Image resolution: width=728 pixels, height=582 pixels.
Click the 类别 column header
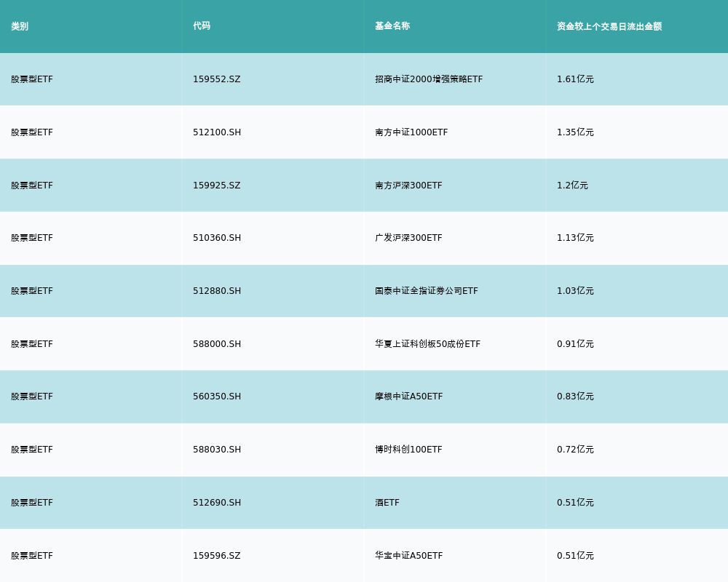click(20, 26)
